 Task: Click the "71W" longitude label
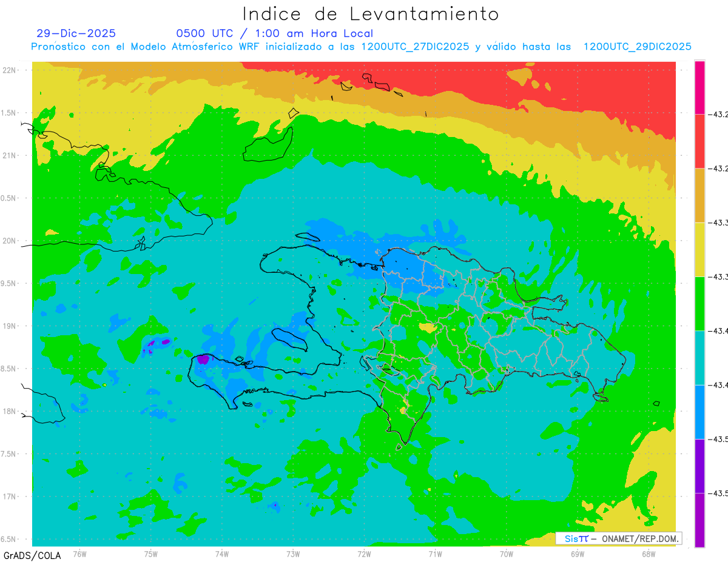(435, 554)
